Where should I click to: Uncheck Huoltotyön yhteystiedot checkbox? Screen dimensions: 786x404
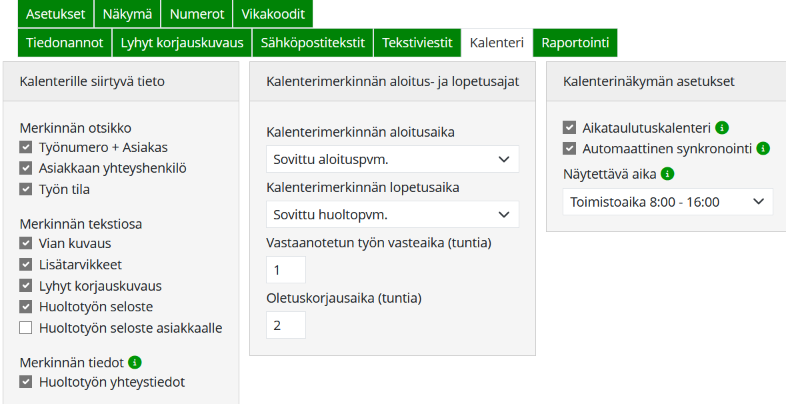(x=26, y=381)
